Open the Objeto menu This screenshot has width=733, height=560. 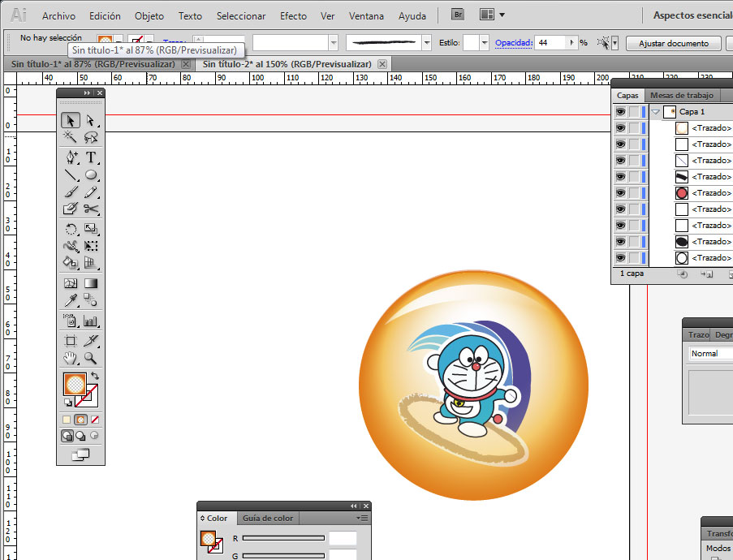click(x=149, y=16)
